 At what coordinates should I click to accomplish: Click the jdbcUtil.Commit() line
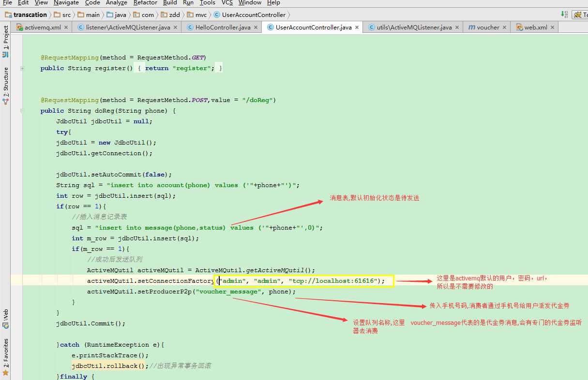[x=90, y=323]
